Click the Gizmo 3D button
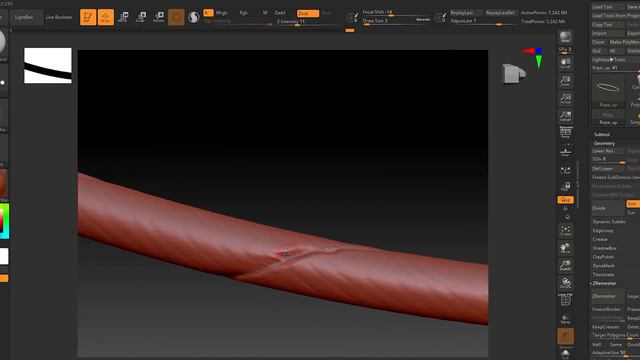The image size is (640, 360). [x=176, y=17]
